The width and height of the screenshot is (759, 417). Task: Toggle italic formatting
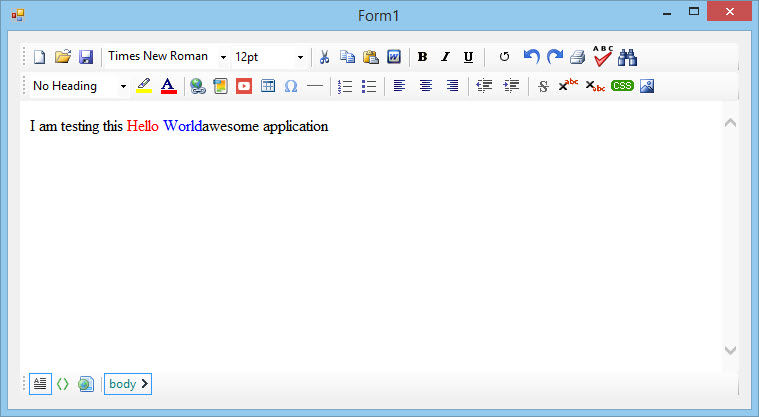coord(445,57)
